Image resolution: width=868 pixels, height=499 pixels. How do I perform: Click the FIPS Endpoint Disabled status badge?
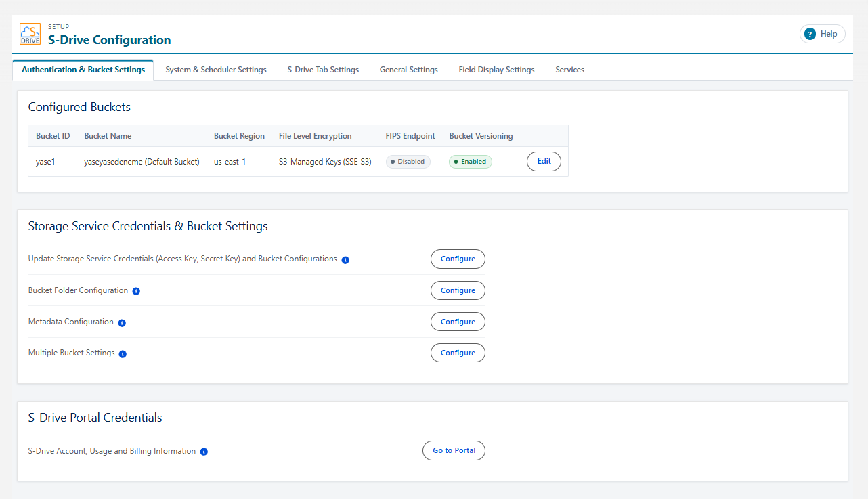(408, 162)
